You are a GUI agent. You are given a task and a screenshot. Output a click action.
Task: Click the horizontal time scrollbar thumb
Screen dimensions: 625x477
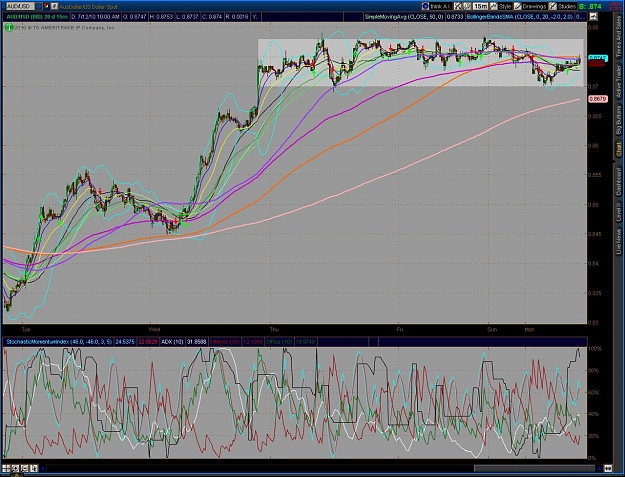coord(534,468)
